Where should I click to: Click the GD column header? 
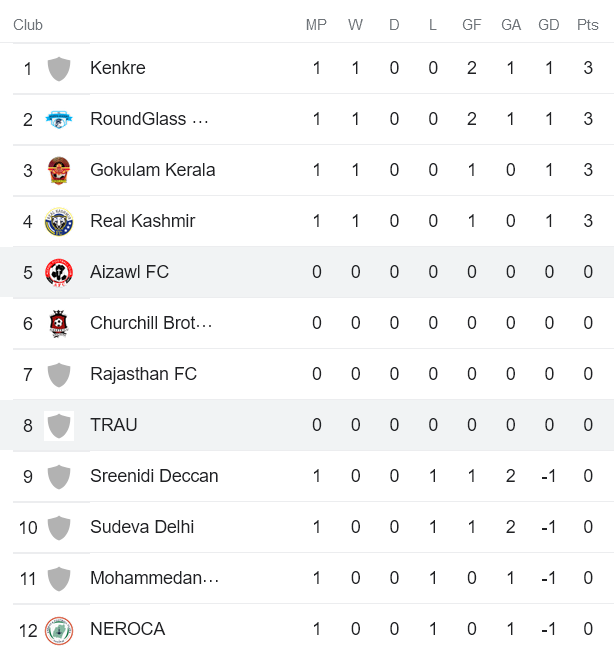click(x=548, y=25)
